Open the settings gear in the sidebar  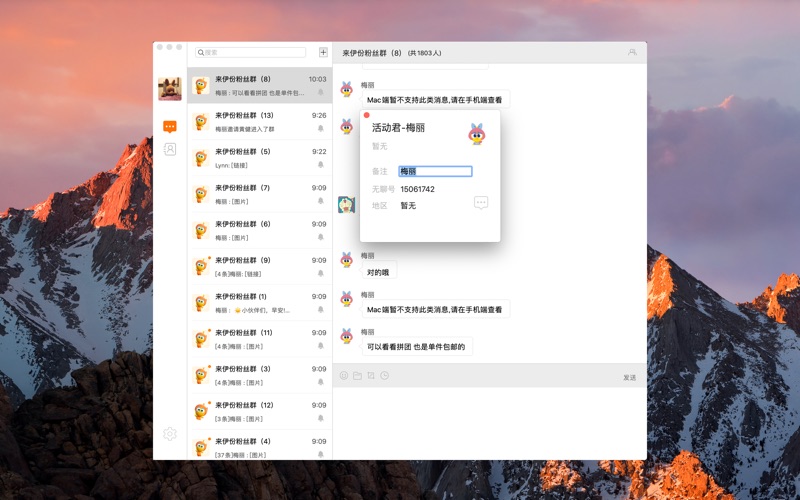pos(170,434)
